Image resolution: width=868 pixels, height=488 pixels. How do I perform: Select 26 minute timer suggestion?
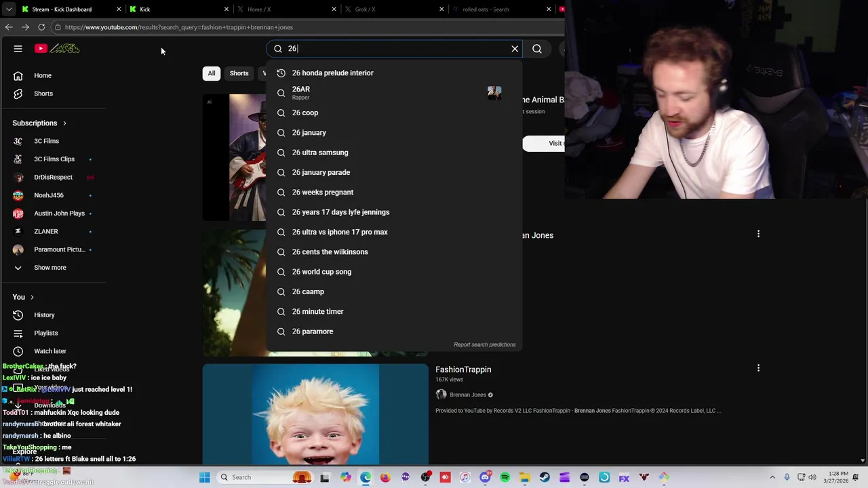coord(394,312)
